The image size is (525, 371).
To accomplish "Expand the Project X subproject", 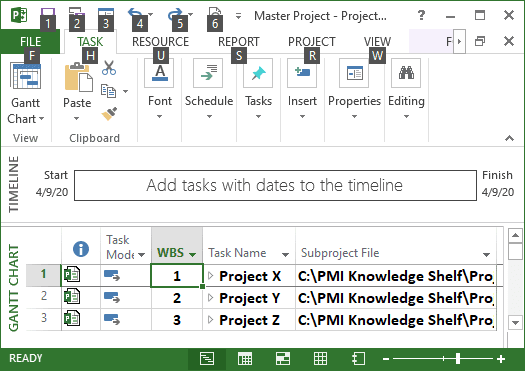I will tap(210, 276).
